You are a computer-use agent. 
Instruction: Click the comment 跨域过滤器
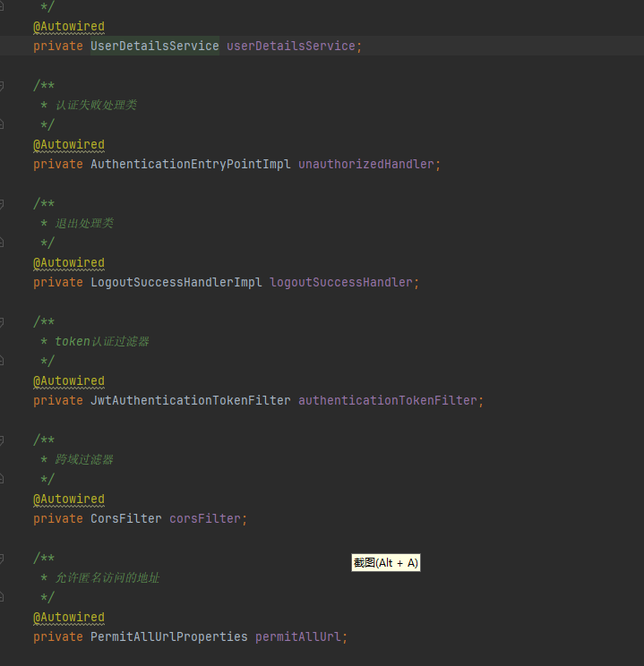point(84,459)
